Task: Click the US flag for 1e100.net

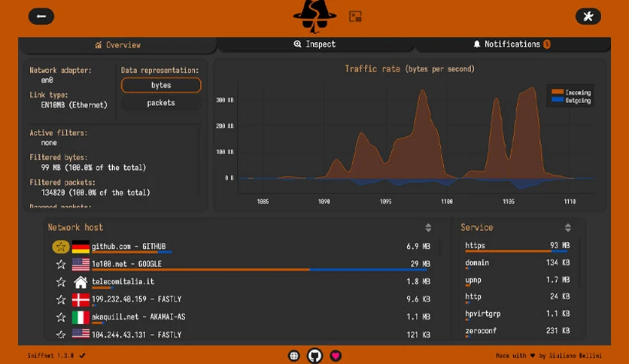Action: (81, 264)
